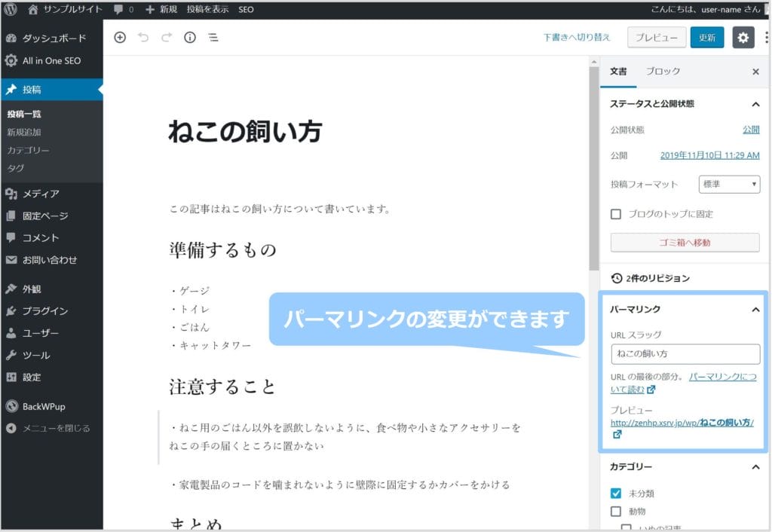
Task: Click the undo arrow icon
Action: (143, 38)
